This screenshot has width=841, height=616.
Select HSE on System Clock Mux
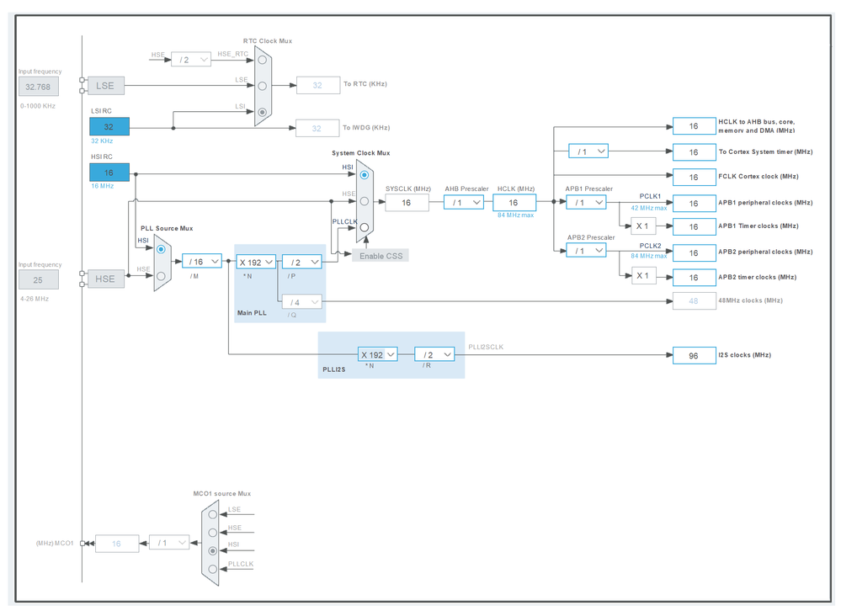pyautogui.click(x=365, y=201)
